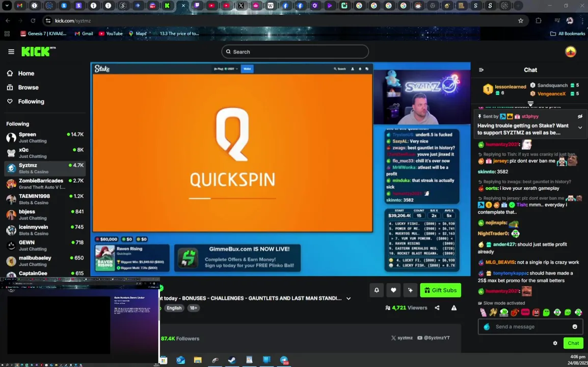Open the browser tab search dropdown
588x367 pixels.
(7, 6)
